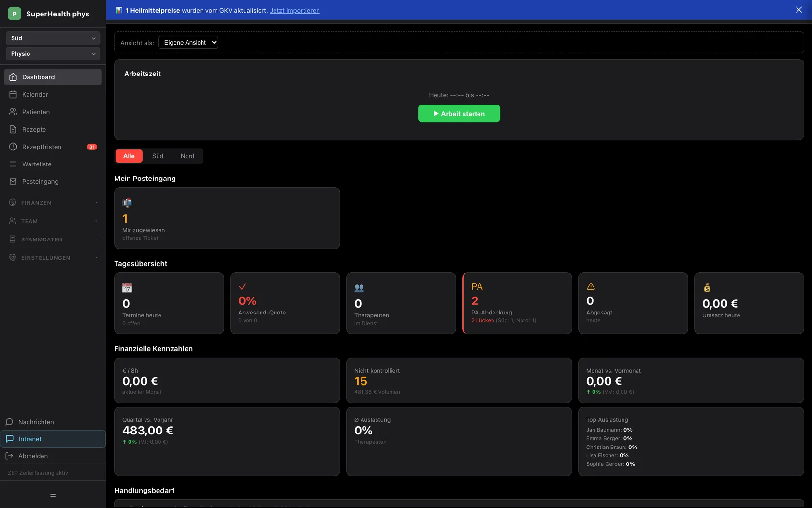Open Posteingang in the sidebar

pos(53,181)
